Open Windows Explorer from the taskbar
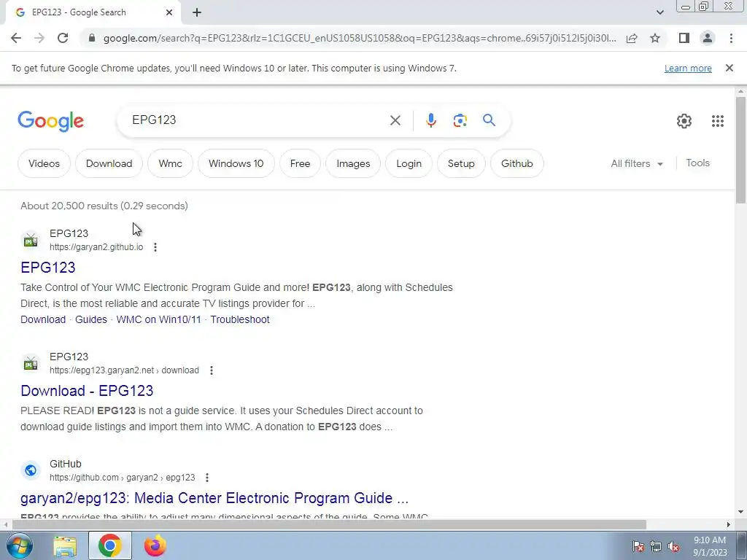747x560 pixels. 65,546
